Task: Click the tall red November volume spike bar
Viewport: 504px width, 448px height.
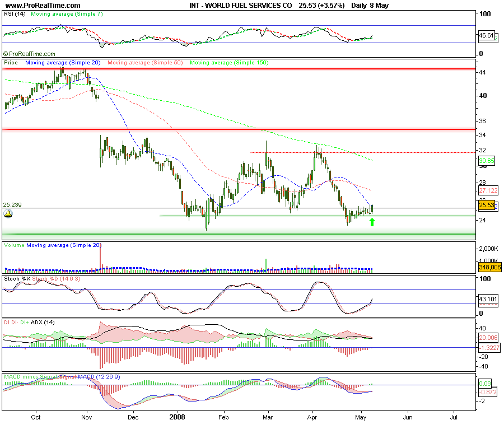Action: click(100, 259)
